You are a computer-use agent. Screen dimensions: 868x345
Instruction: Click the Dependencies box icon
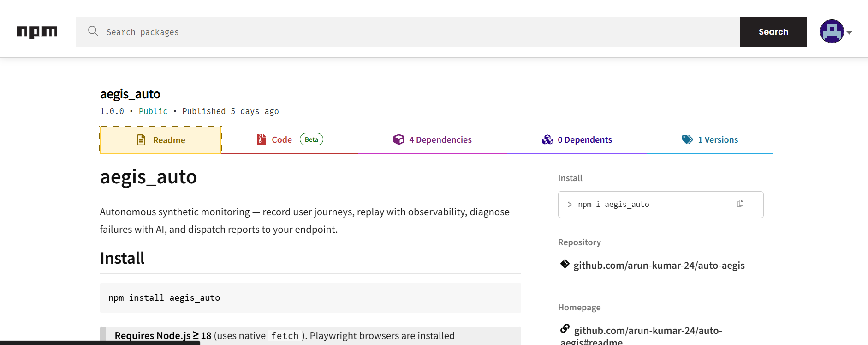point(398,139)
